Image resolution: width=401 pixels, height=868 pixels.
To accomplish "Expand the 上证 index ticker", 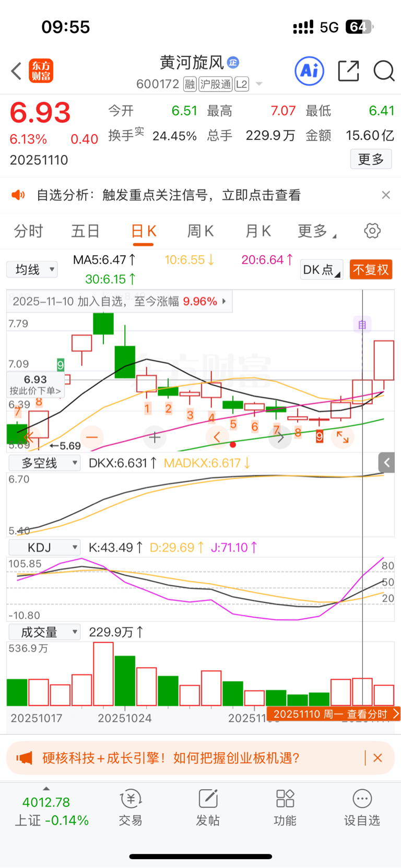I will pyautogui.click(x=51, y=810).
